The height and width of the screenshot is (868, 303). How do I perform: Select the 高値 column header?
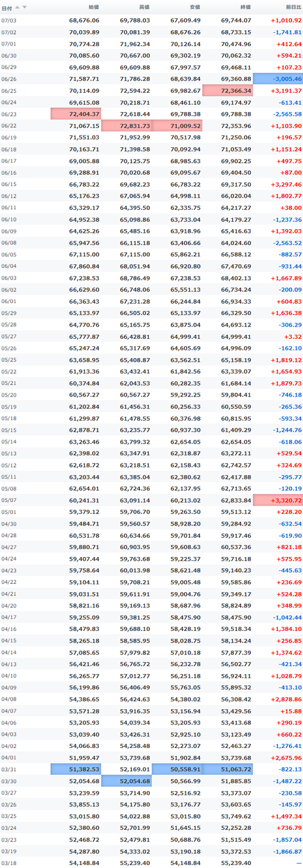(144, 7)
